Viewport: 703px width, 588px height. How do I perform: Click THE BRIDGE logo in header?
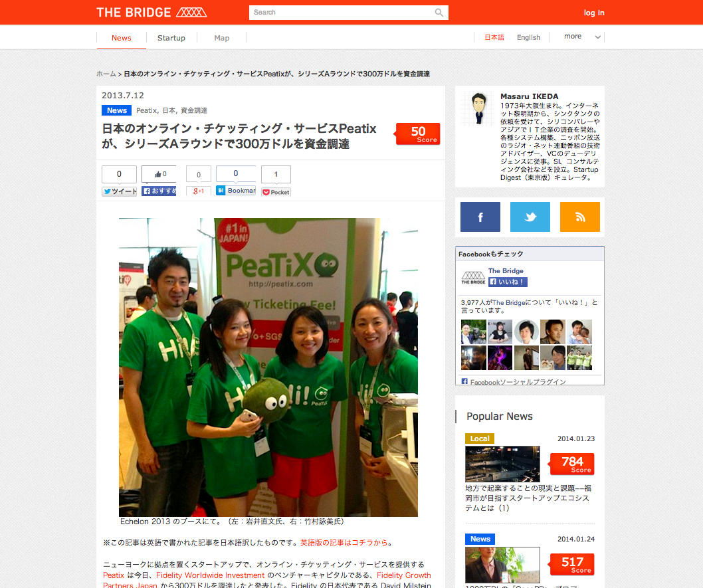[151, 12]
